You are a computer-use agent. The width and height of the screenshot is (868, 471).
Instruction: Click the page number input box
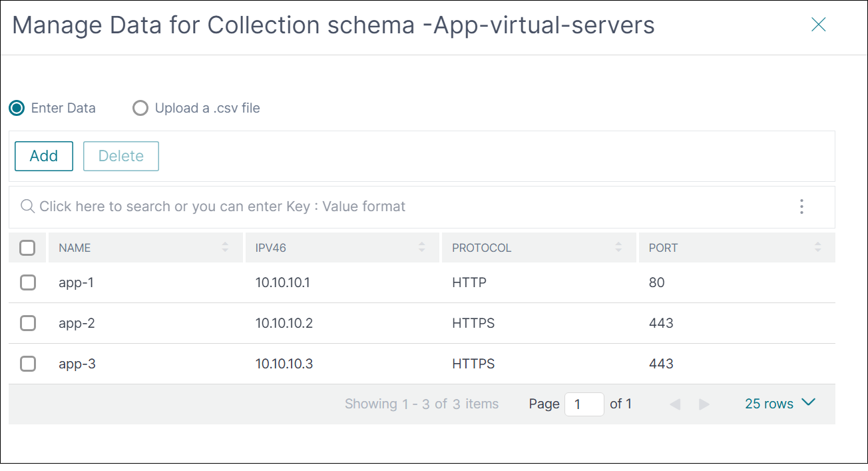point(584,404)
